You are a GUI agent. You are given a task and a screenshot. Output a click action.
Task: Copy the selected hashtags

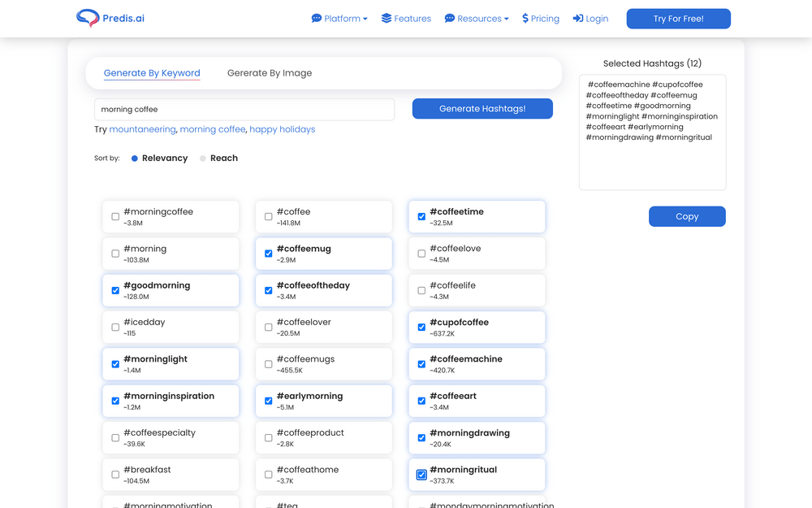(687, 216)
